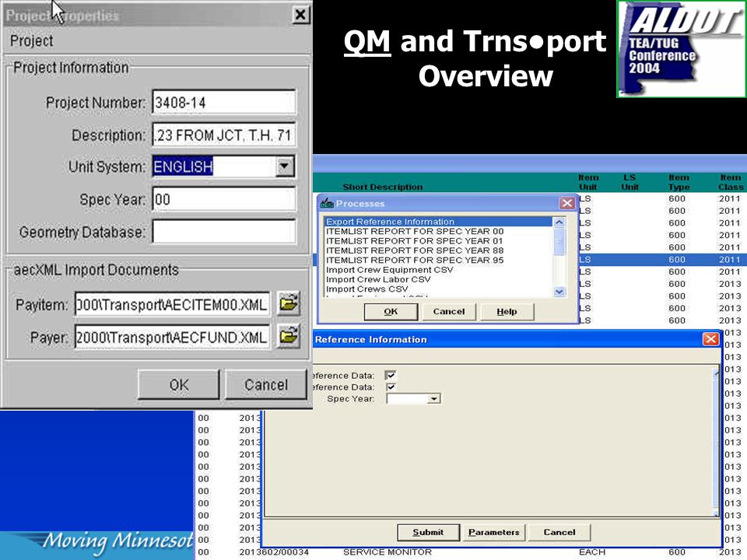This screenshot has height=560, width=747.
Task: Click the Payitem path field
Action: (x=172, y=304)
